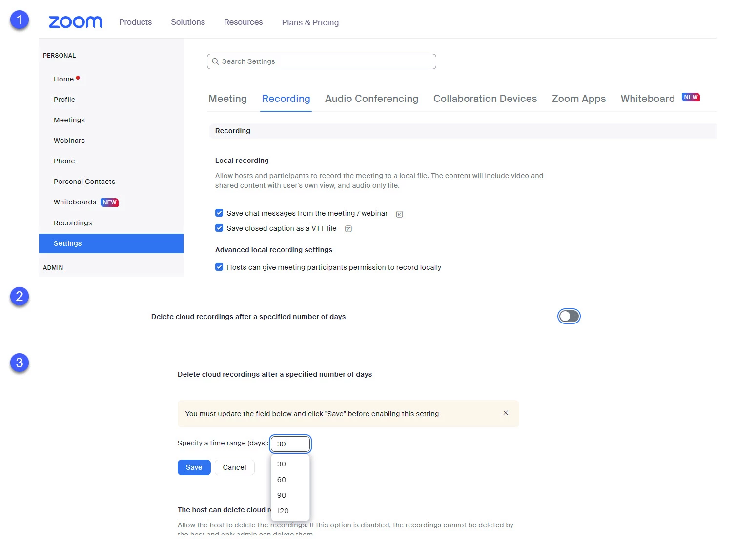Switch to the Audio Conferencing tab
This screenshot has width=756, height=545.
372,99
